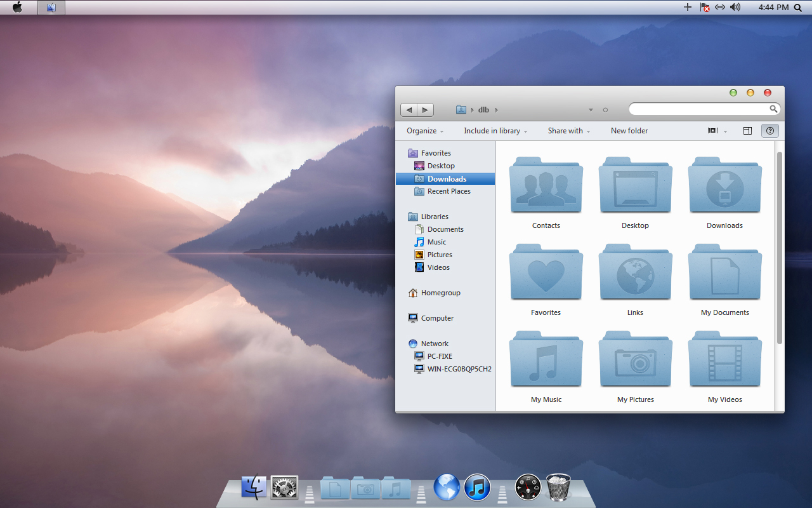Viewport: 812px width, 508px height.
Task: Expand the Organize dropdown menu
Action: click(x=425, y=131)
